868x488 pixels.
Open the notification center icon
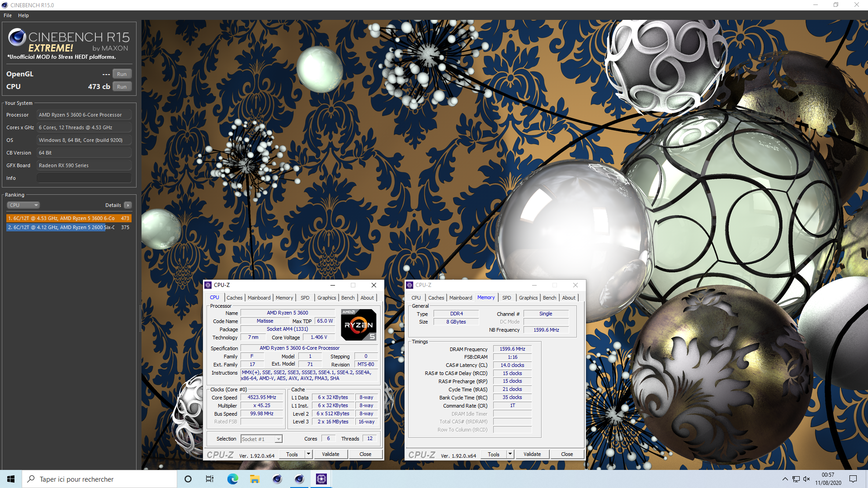(853, 479)
